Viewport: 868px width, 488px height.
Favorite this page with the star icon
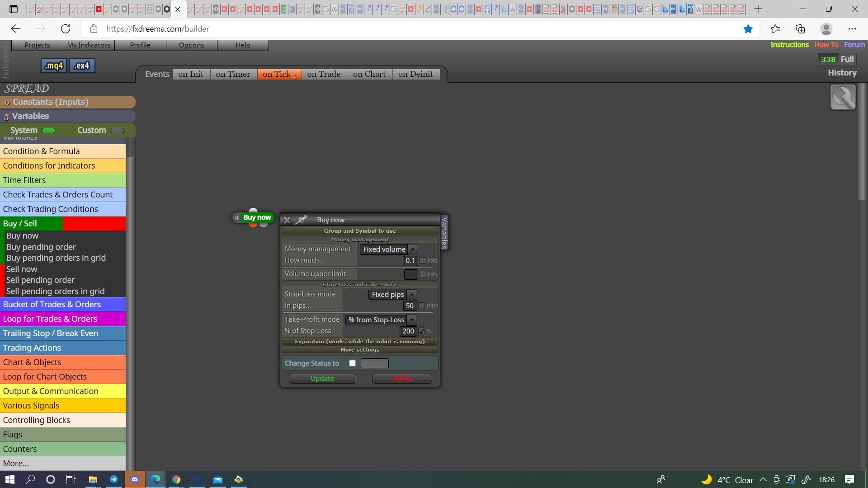tap(748, 29)
